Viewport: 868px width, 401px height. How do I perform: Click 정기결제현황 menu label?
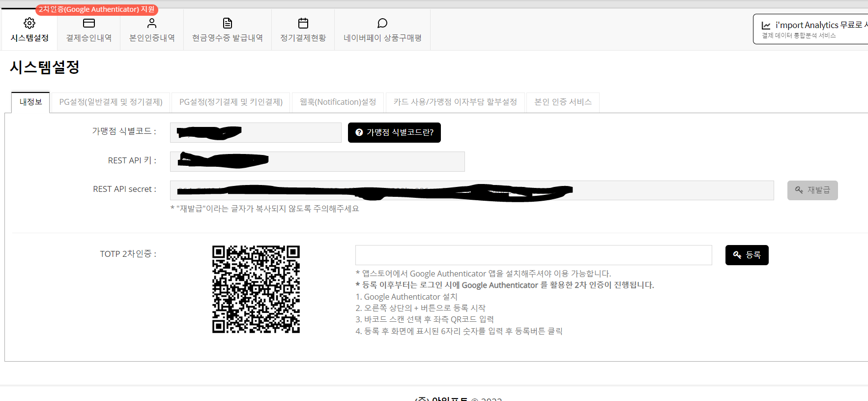coord(303,38)
